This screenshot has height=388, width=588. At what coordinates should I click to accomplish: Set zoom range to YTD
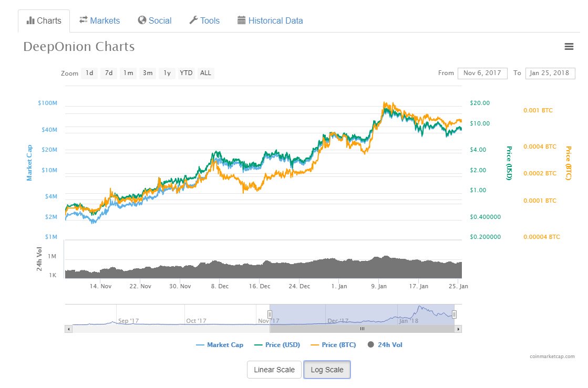186,73
